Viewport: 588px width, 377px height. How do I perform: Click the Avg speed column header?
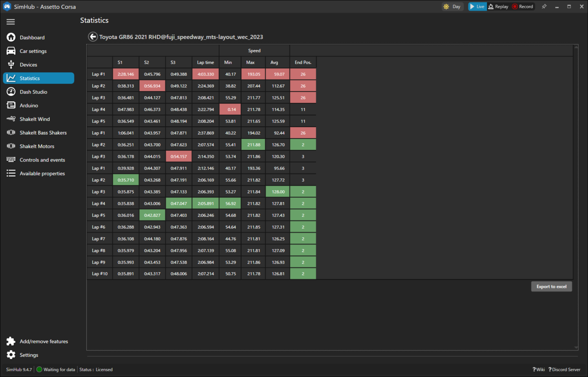pos(277,63)
